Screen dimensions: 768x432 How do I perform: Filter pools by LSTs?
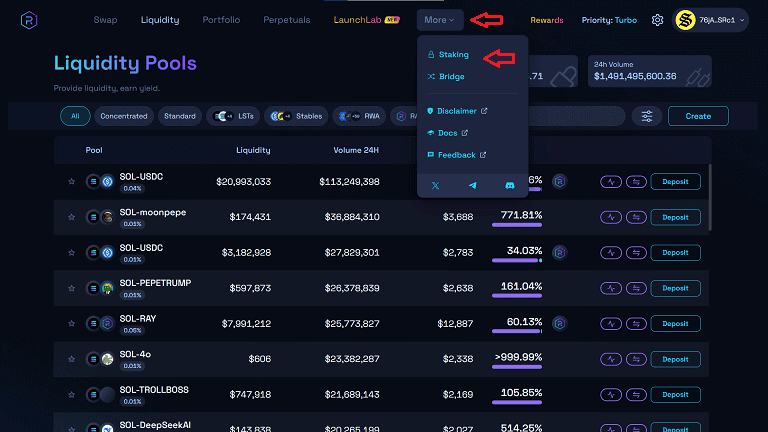233,116
